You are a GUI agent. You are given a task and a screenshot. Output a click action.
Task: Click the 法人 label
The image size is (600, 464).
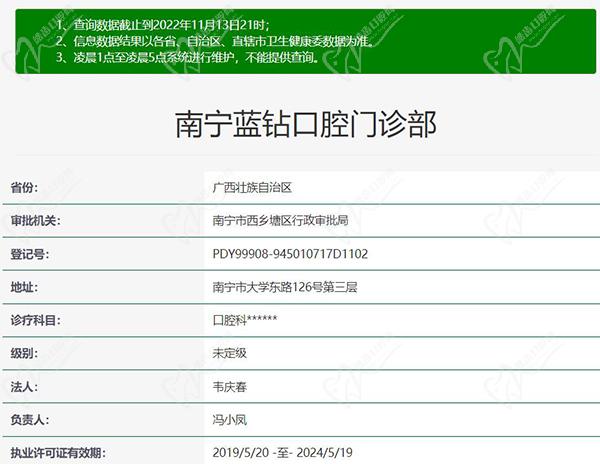coord(24,387)
